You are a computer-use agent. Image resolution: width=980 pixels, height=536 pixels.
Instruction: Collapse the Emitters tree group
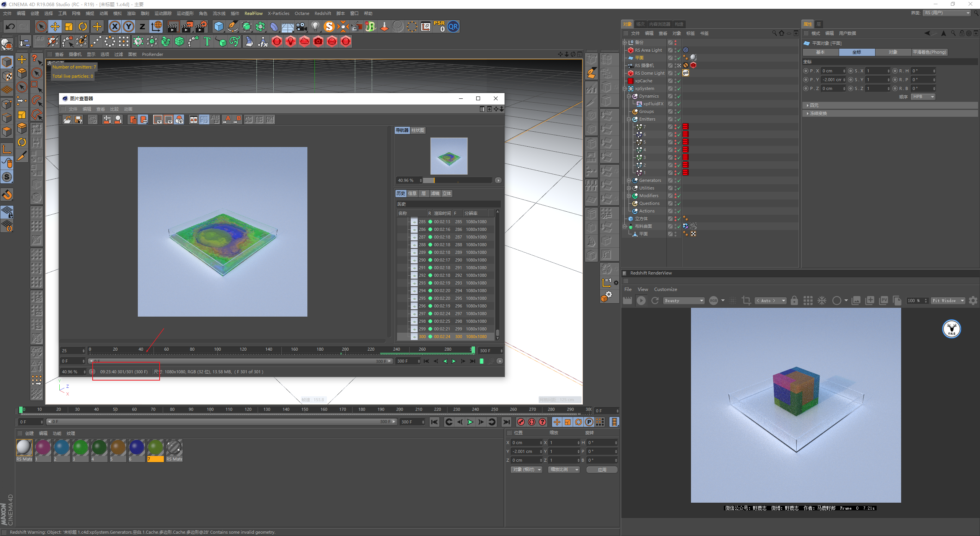pyautogui.click(x=629, y=119)
